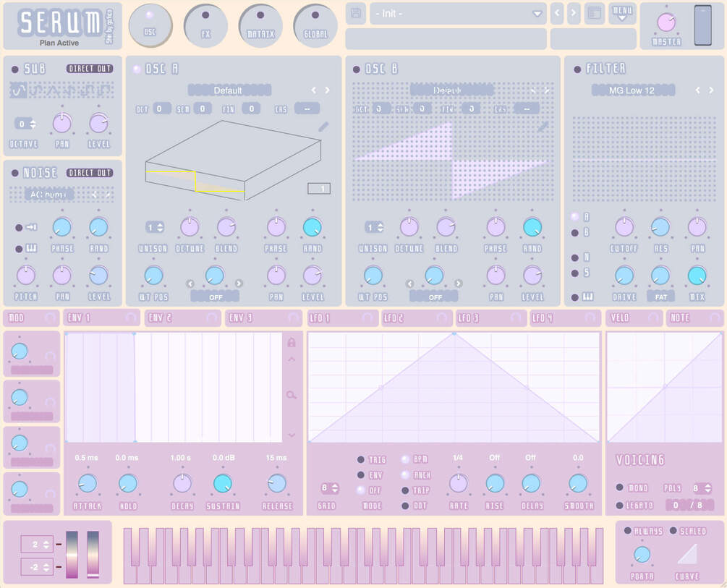Image resolution: width=727 pixels, height=588 pixels.
Task: Click OSC A next wavetable arrow
Action: click(328, 90)
